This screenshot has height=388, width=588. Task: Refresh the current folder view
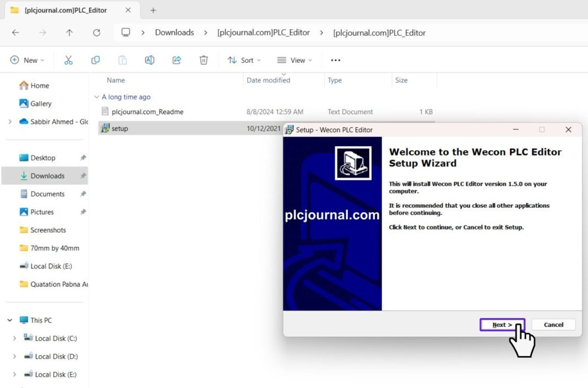pyautogui.click(x=96, y=33)
